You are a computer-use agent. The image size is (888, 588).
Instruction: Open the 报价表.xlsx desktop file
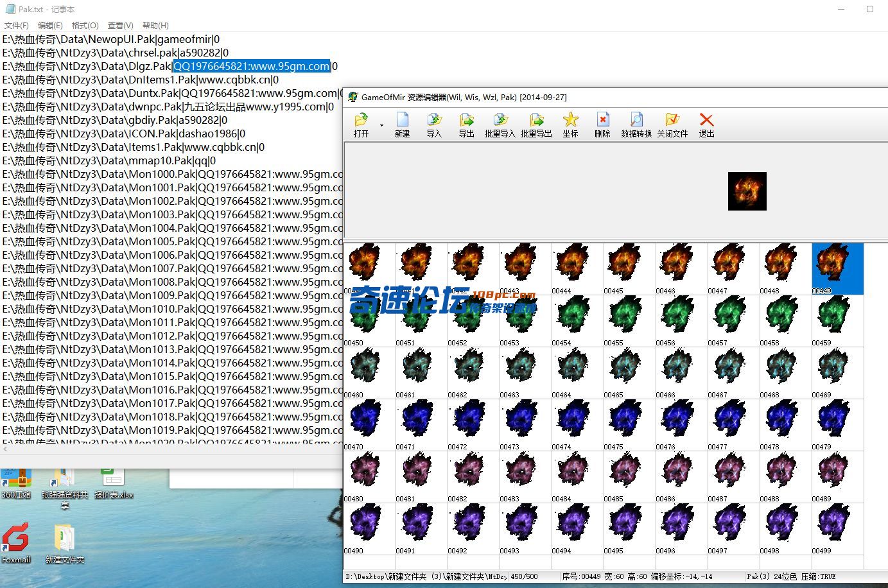point(114,483)
